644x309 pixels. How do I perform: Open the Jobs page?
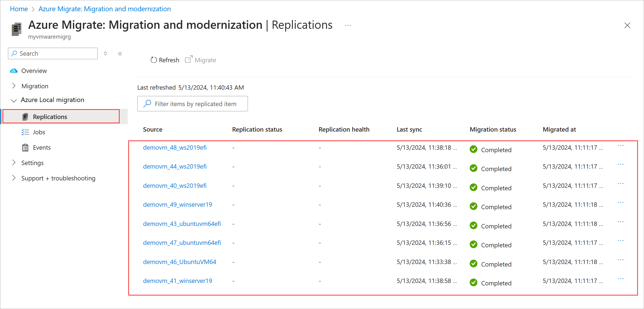coord(39,132)
